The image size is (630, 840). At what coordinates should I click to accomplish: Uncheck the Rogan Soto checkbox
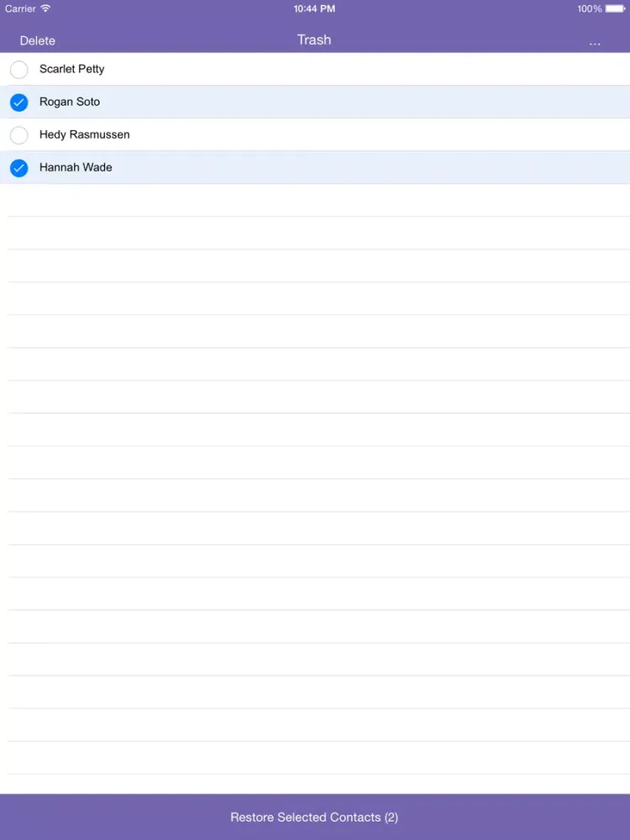click(18, 102)
